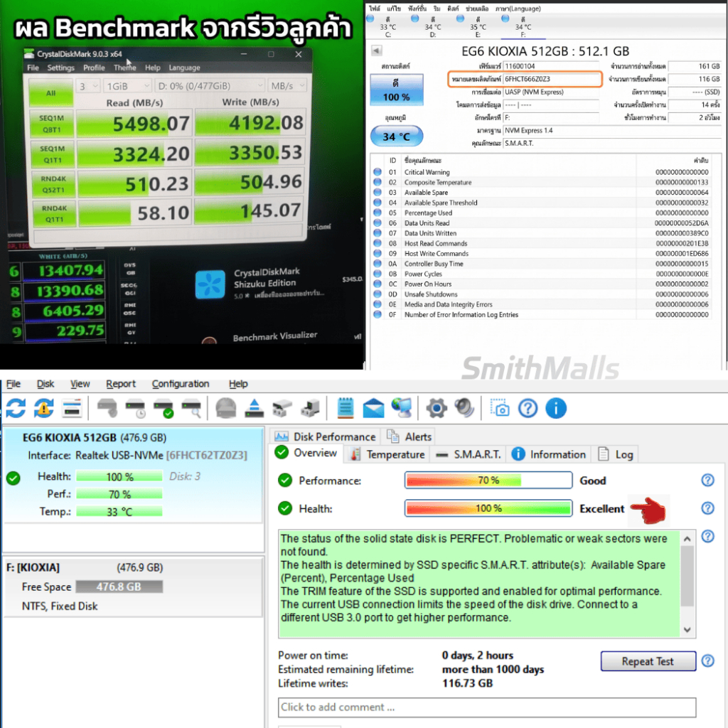Image resolution: width=728 pixels, height=728 pixels.
Task: Click the notepad report toolbar icon
Action: click(x=346, y=409)
